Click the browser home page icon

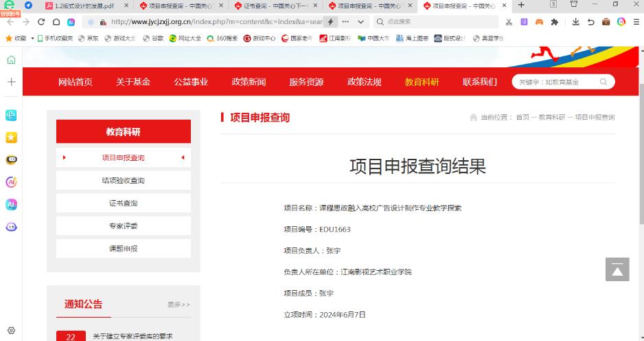coord(56,22)
